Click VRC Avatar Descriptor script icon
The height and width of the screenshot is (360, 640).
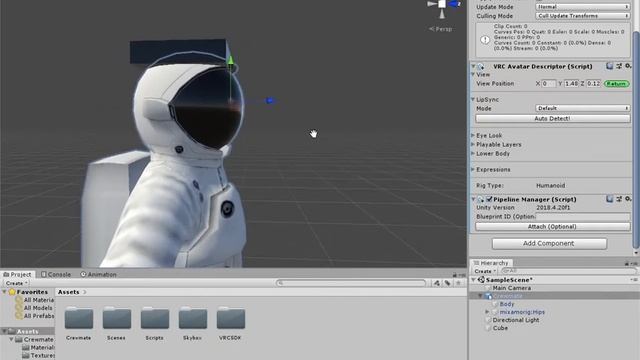[481, 66]
